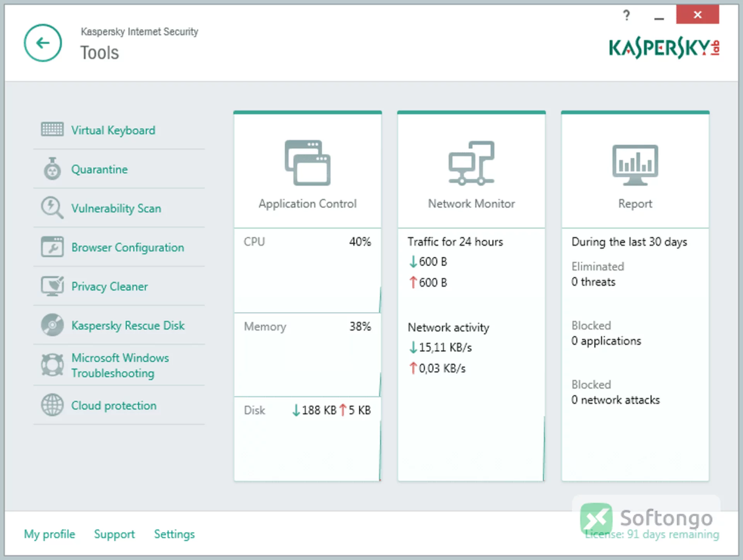Viewport: 743px width, 560px height.
Task: Click the Kaspersky Rescue Disk disc icon
Action: pos(52,325)
